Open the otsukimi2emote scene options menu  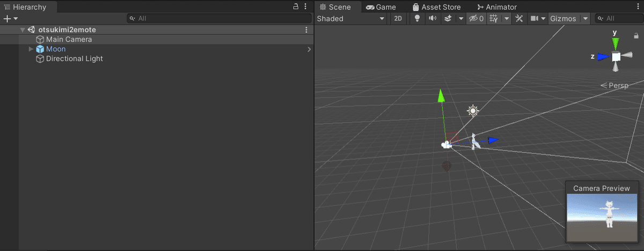tap(306, 30)
